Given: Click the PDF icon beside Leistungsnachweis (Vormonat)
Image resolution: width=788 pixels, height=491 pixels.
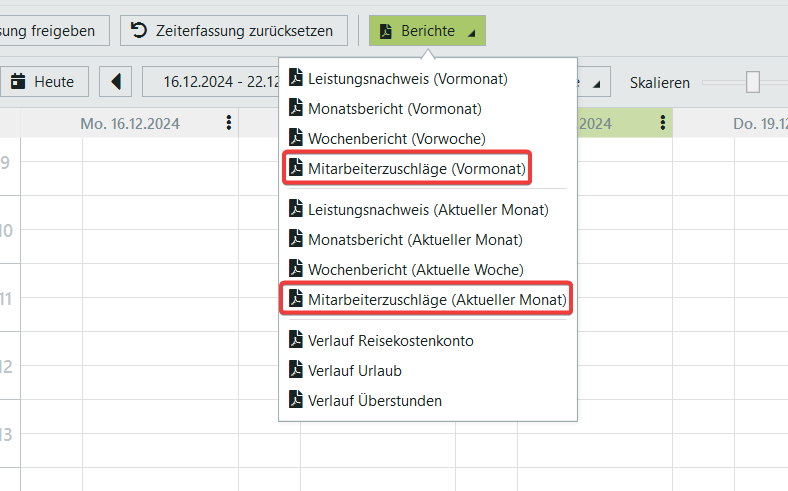Looking at the screenshot, I should click(x=295, y=78).
